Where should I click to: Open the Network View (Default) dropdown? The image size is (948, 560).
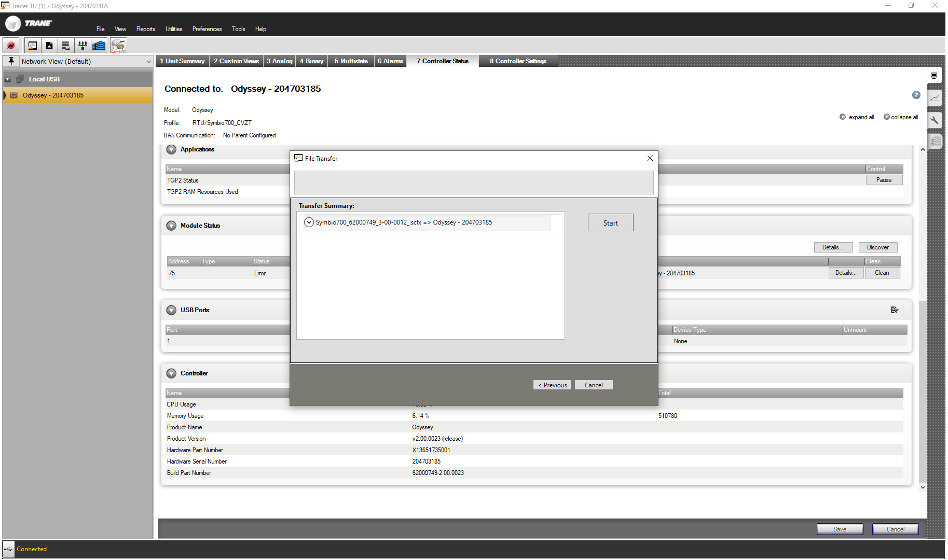[x=148, y=62]
